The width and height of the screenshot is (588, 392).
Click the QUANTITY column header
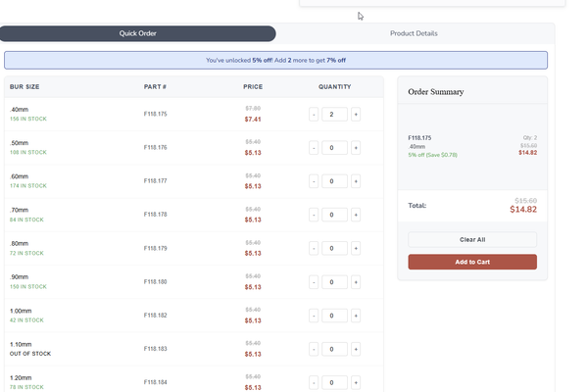tap(334, 86)
